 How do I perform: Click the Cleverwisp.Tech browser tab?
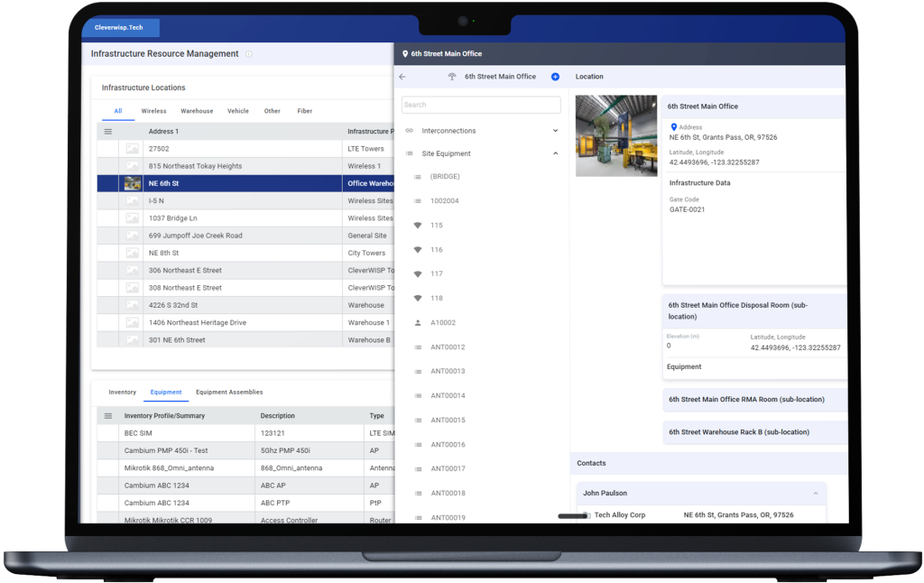pos(120,28)
